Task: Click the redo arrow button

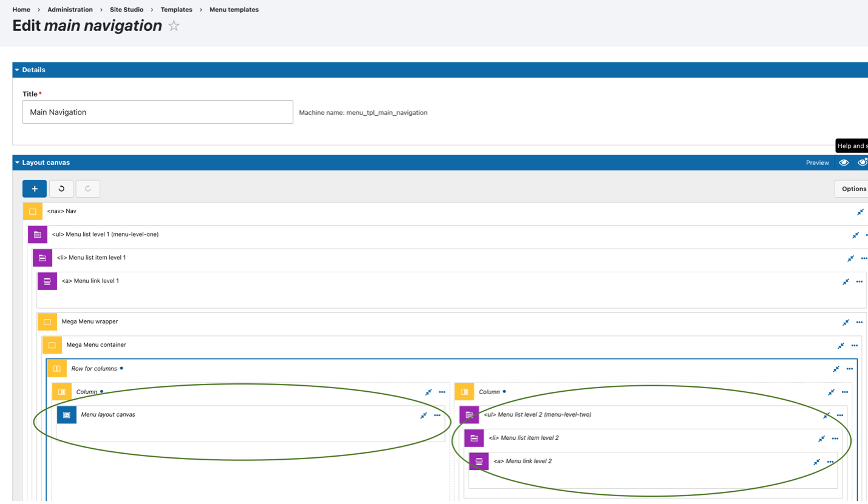Action: pyautogui.click(x=88, y=189)
